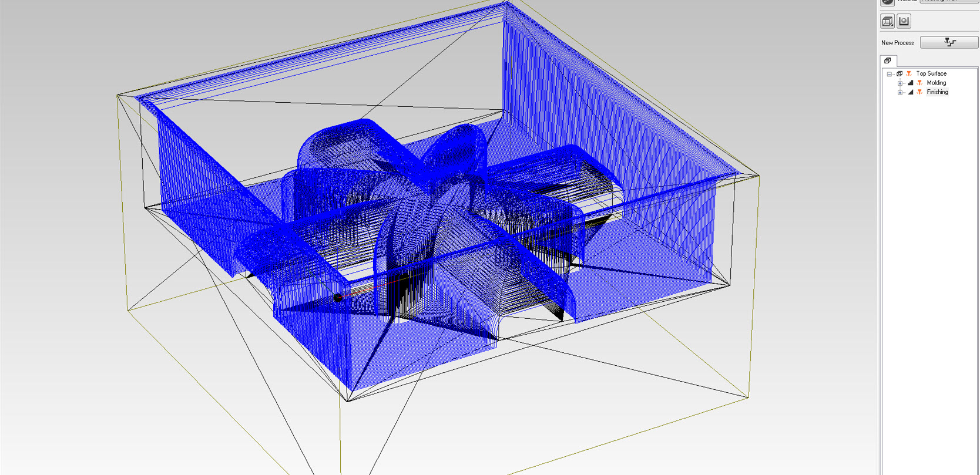980x475 pixels.
Task: Click the black tool-position marker in viewport
Action: point(338,298)
